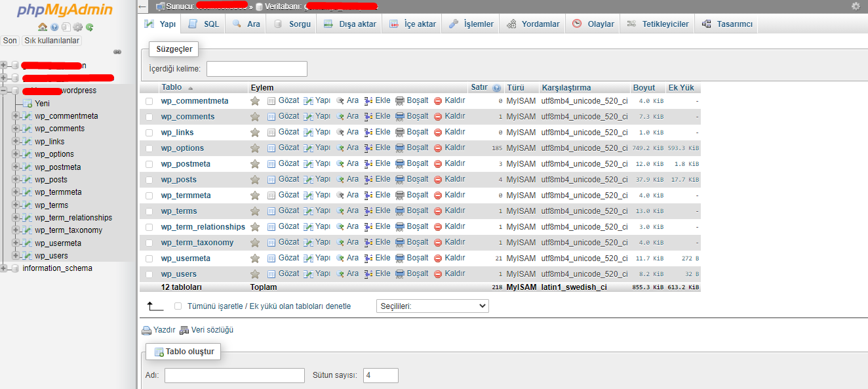Check the wp_users row checkbox
Screen dimensions: 868x389
149,274
